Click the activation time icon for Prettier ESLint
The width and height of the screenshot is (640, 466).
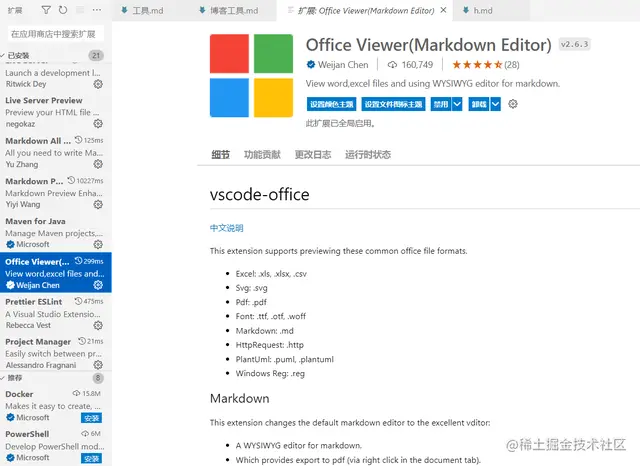pos(78,301)
